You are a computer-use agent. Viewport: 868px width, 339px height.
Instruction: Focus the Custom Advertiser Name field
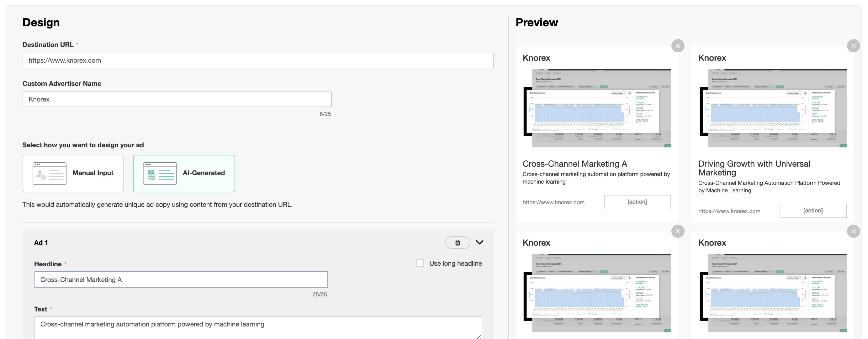point(177,99)
